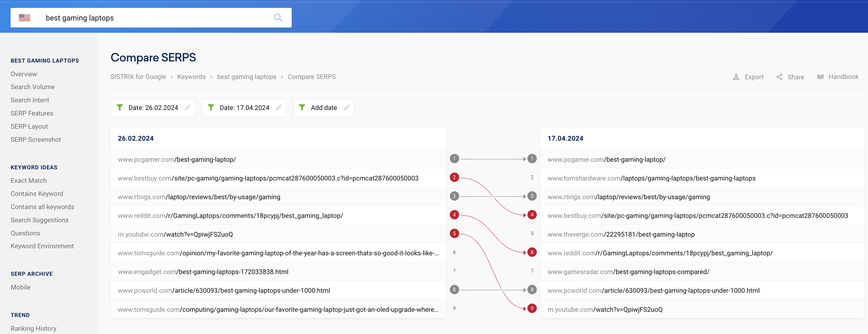Click left position badge 4 for reddit.com
The width and height of the screenshot is (868, 334).
454,215
